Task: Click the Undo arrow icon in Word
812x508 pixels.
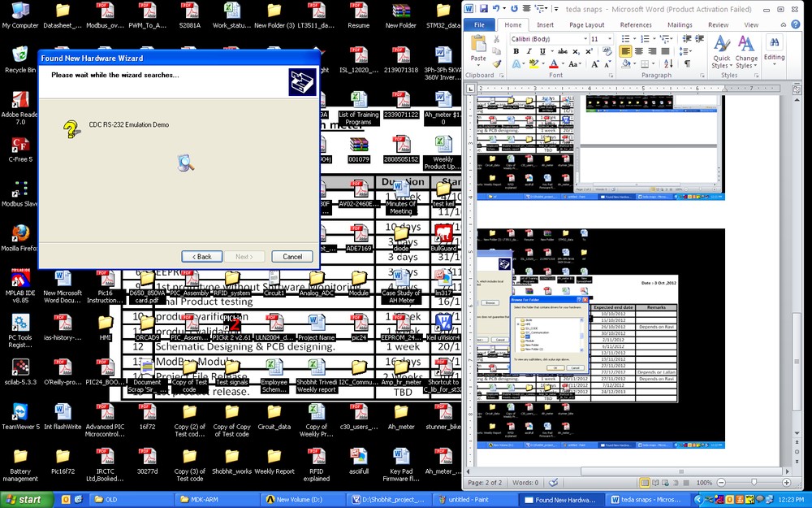Action: 496,9
